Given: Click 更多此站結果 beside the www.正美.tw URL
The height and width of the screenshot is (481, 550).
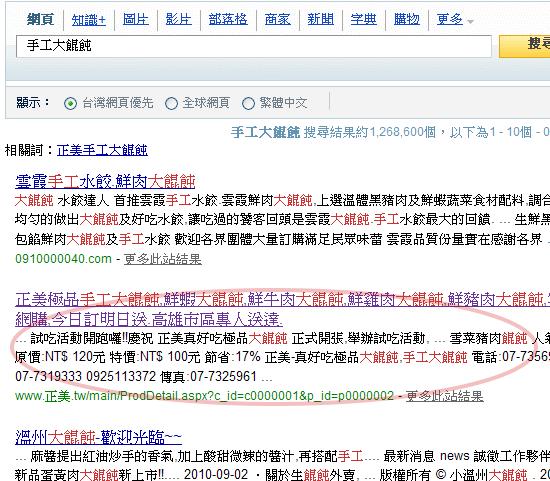Looking at the screenshot, I should pos(445,396).
